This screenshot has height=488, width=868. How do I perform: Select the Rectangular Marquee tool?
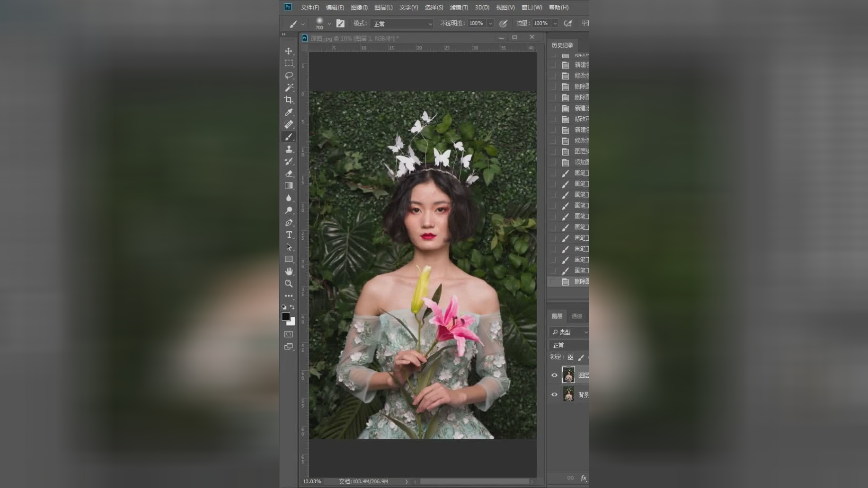(289, 63)
